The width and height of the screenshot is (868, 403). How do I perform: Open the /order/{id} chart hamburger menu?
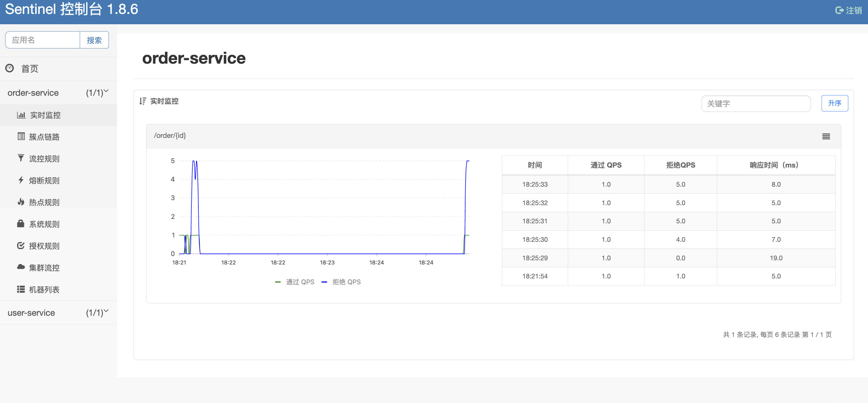[x=826, y=136]
